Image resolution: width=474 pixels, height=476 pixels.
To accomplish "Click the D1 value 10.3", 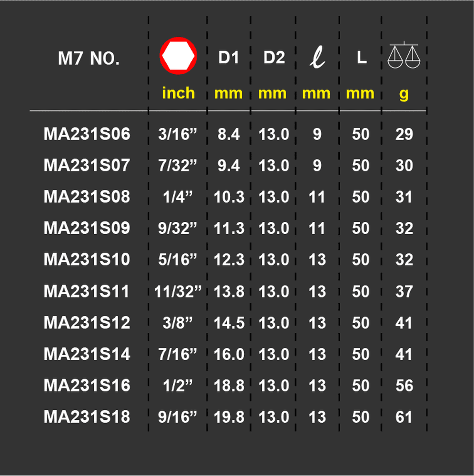I will 229,197.
